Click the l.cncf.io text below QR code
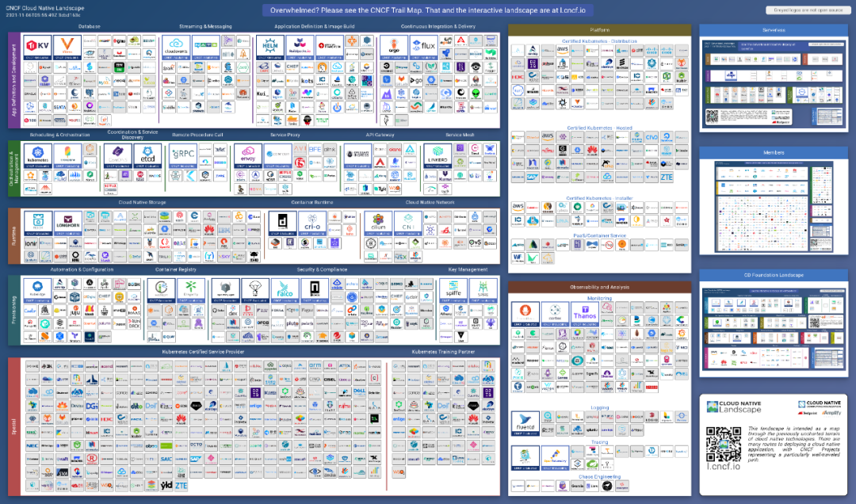The image size is (856, 504). coord(724,467)
